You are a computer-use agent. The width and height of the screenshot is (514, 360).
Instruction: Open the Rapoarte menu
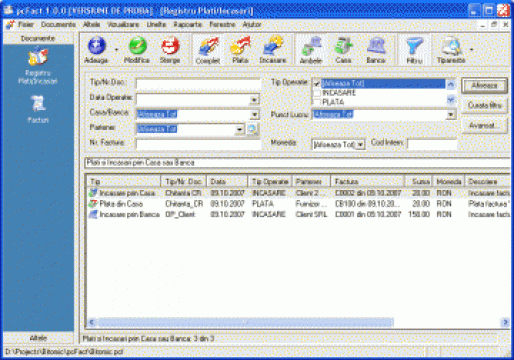click(188, 24)
